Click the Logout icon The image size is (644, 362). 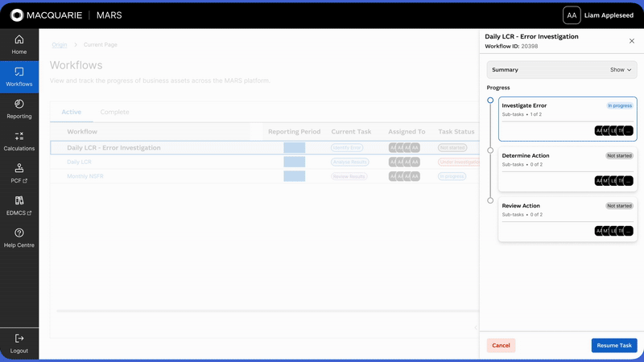[x=19, y=338]
